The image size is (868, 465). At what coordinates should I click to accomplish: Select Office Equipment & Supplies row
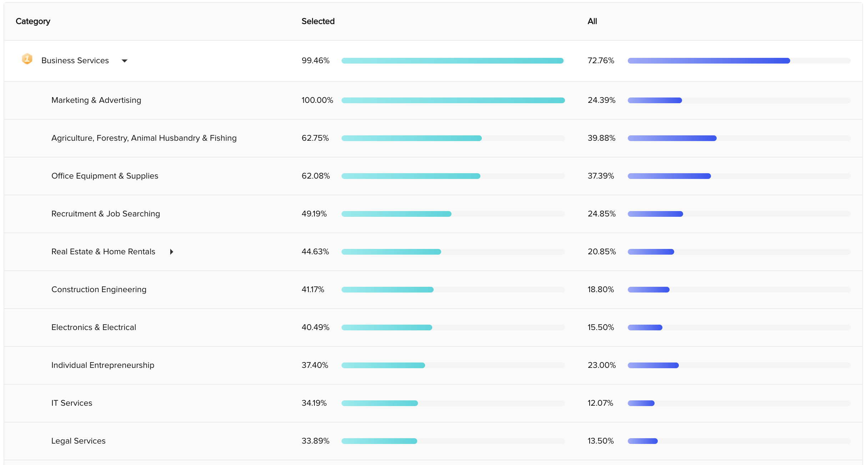click(433, 176)
